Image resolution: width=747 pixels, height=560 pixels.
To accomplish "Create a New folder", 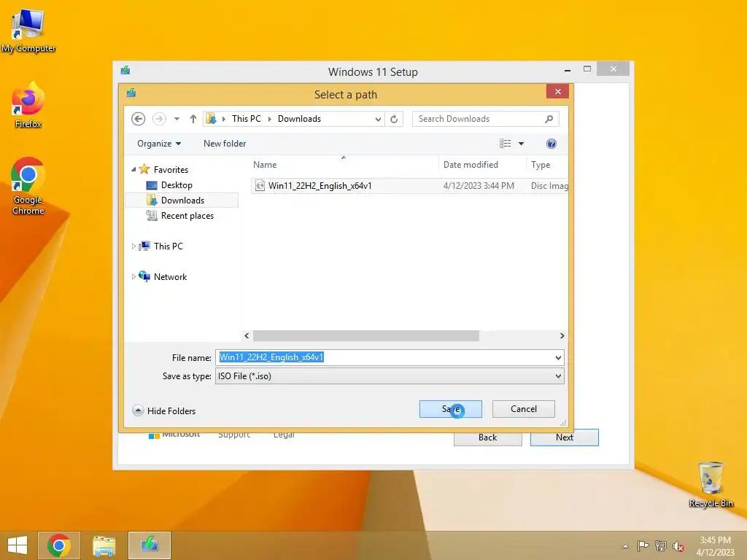I will tap(225, 144).
